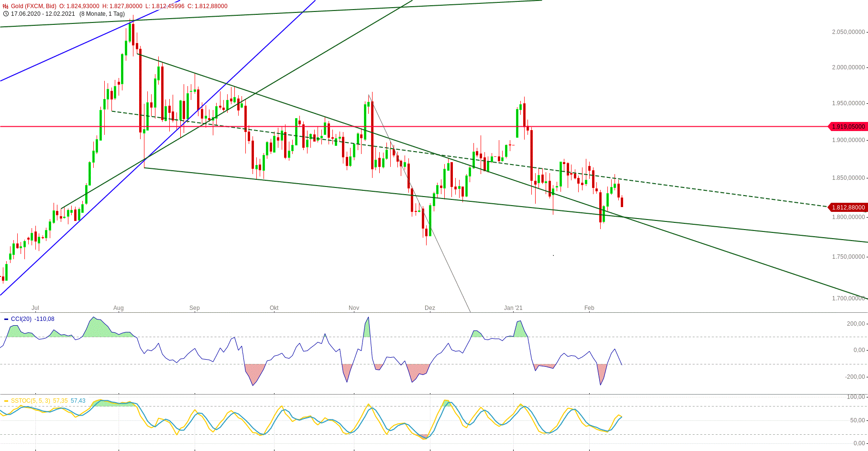Click the 1.700,00000 price axis label
Screen dimensions: 868x451
click(848, 298)
